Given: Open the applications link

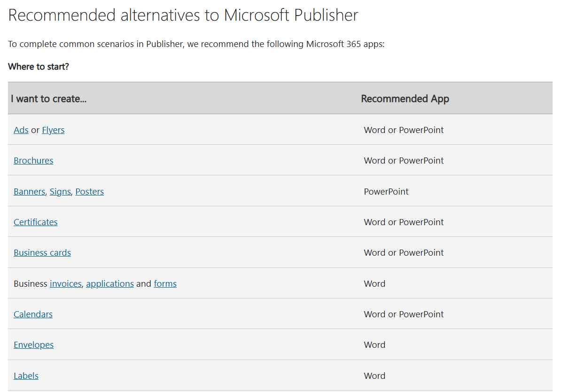Looking at the screenshot, I should tap(109, 284).
